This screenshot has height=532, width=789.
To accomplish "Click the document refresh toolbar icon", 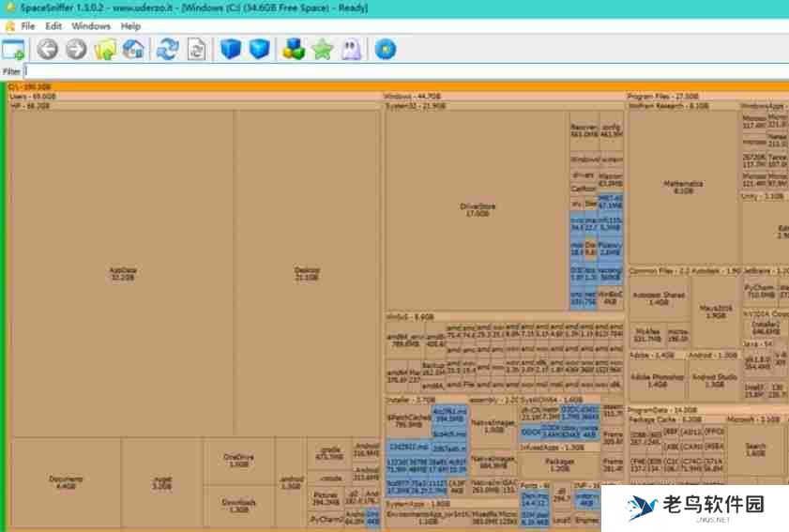I will tap(197, 50).
